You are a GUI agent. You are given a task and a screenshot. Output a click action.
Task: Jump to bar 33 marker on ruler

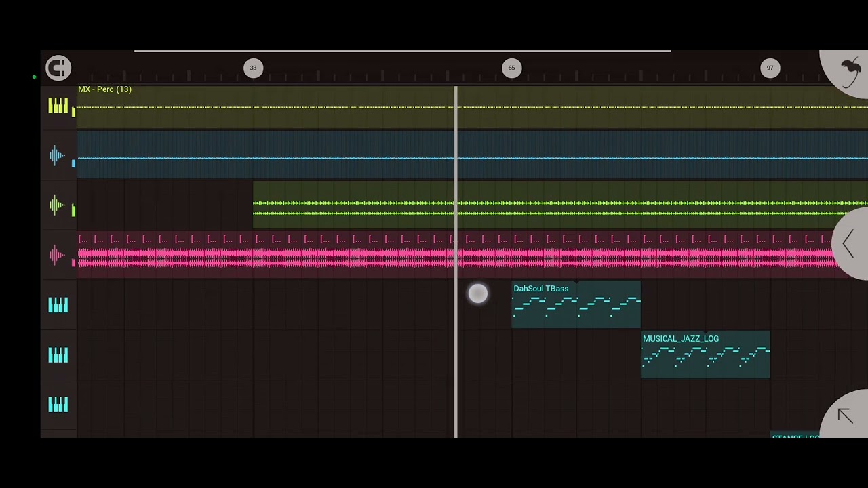click(x=253, y=68)
